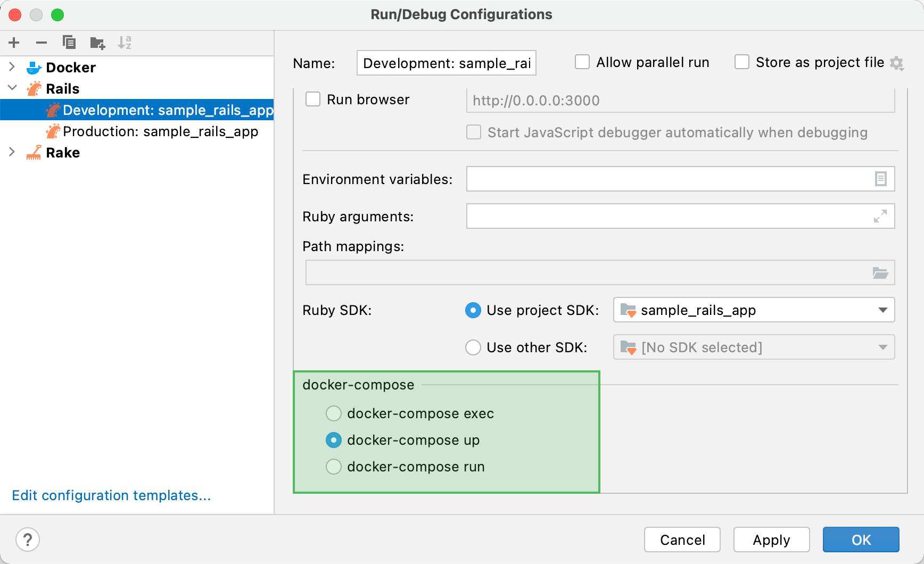The height and width of the screenshot is (564, 924).
Task: Browse for a path mappings folder
Action: [880, 272]
